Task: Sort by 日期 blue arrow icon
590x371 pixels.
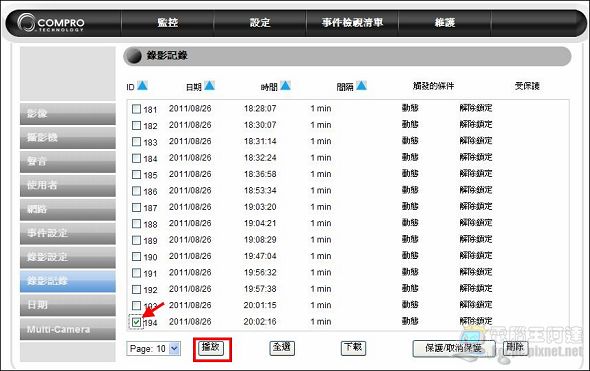Action: point(210,86)
